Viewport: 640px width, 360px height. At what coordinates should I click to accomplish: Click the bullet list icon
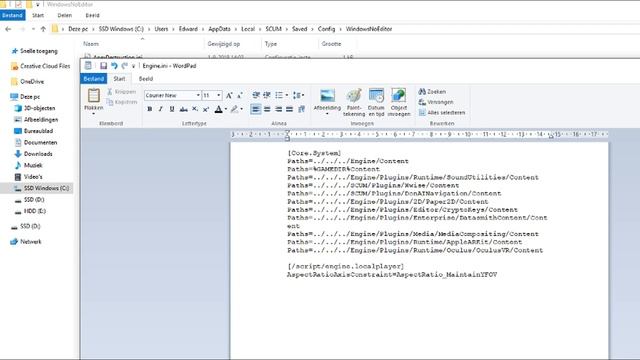coord(279,95)
